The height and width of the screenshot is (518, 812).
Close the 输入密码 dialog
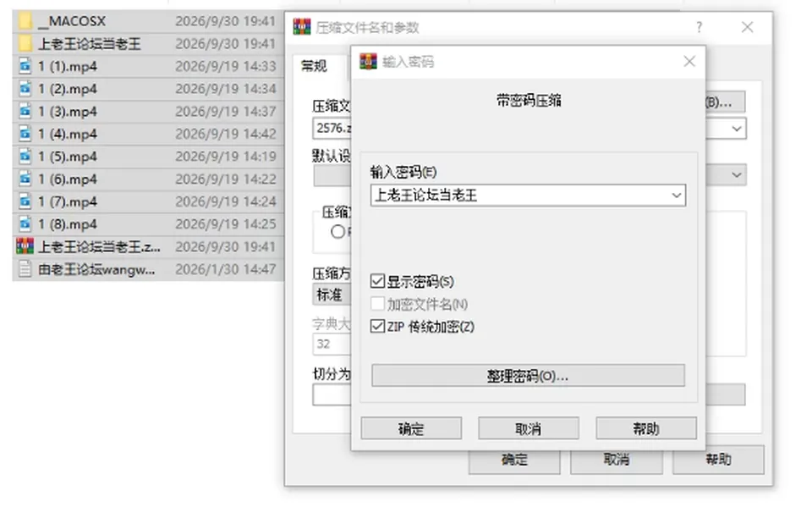pos(689,62)
